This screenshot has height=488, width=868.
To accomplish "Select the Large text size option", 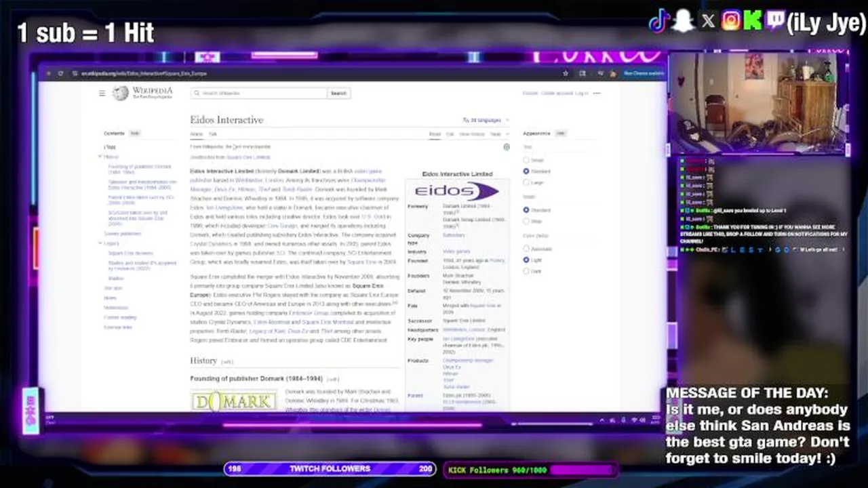I will tap(526, 182).
